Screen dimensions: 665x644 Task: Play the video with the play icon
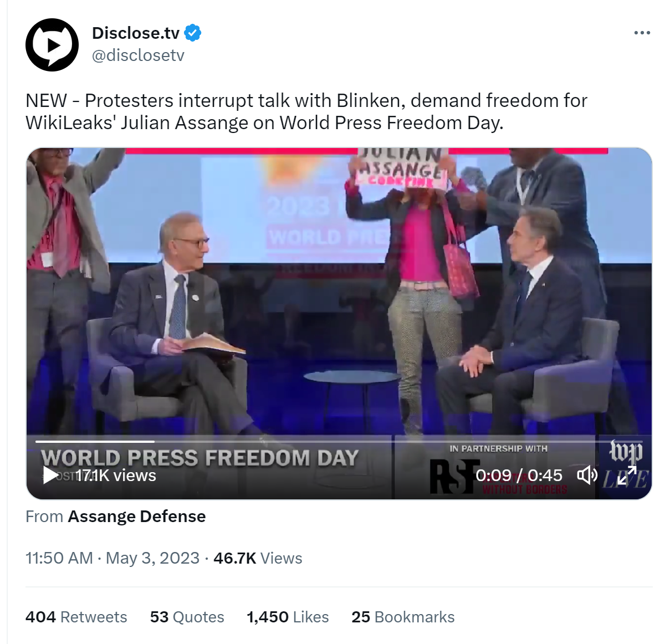pyautogui.click(x=50, y=475)
